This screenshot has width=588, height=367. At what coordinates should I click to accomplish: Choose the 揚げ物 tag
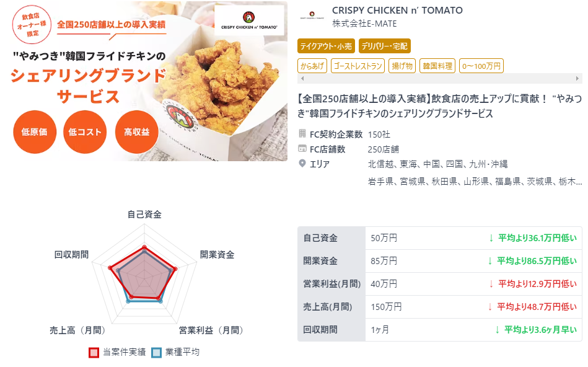pyautogui.click(x=402, y=66)
